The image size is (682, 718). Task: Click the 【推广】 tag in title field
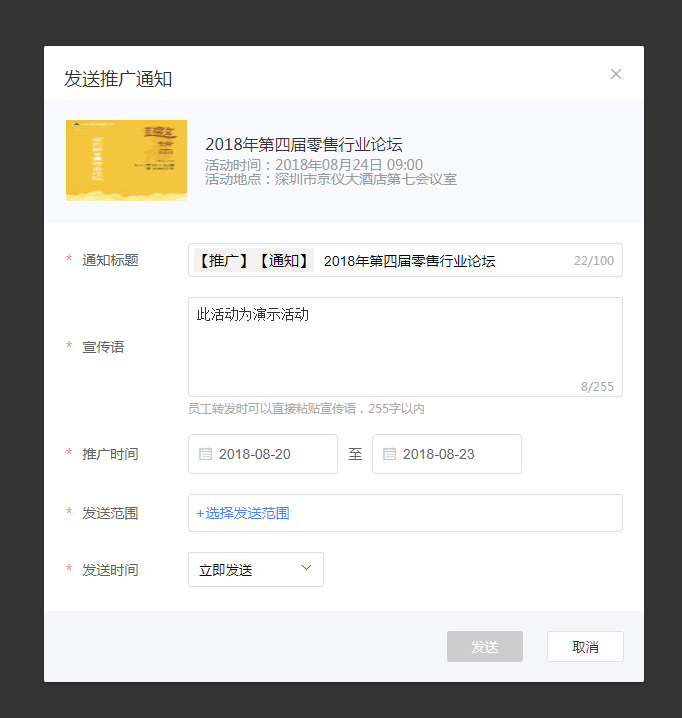tap(222, 261)
